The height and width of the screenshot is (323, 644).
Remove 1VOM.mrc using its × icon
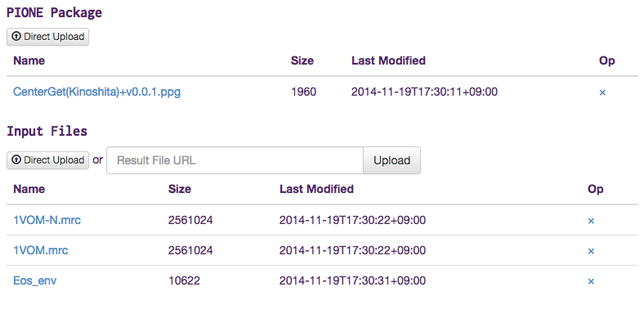tap(591, 251)
